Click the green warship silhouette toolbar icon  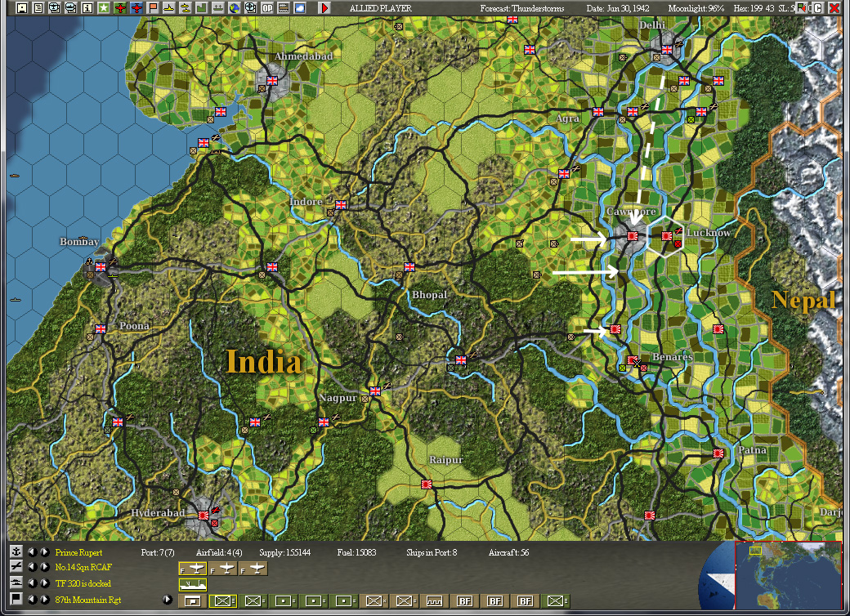click(x=217, y=8)
